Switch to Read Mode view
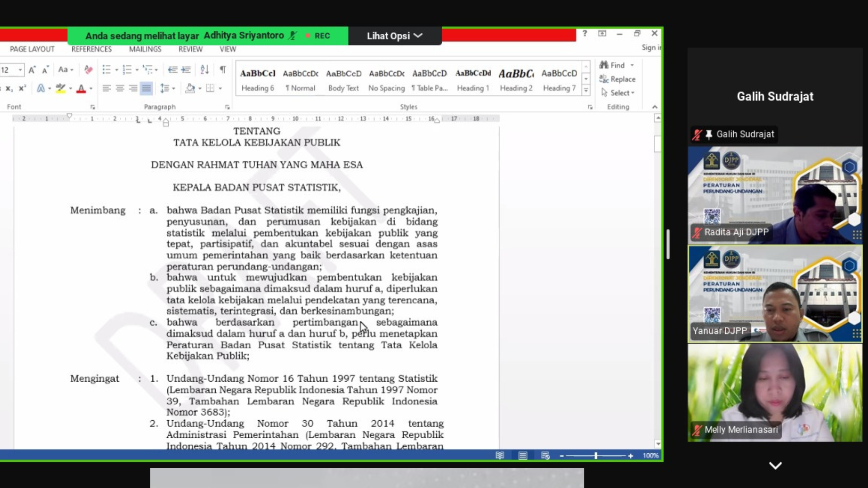 [x=500, y=455]
